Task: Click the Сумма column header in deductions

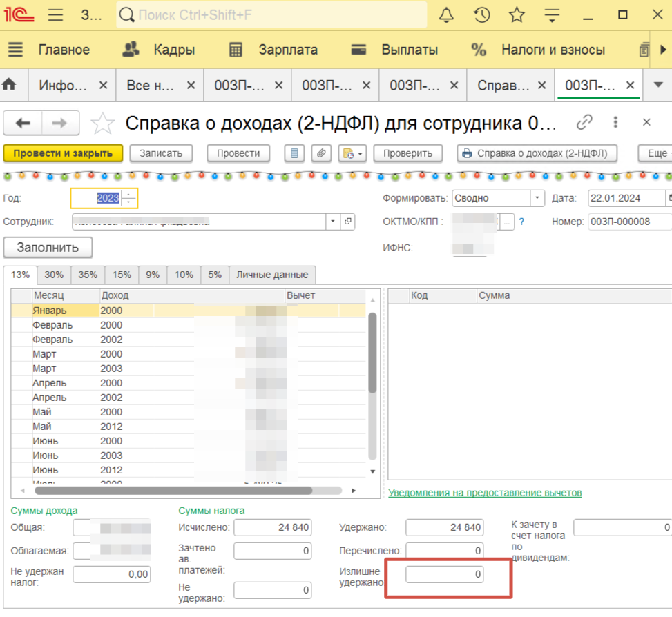Action: 575,295
